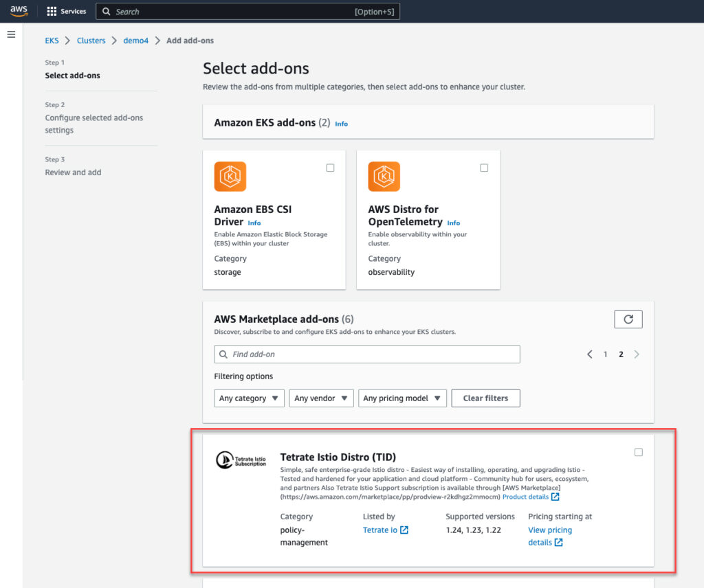Navigate to Clusters in breadcrumb

click(91, 41)
